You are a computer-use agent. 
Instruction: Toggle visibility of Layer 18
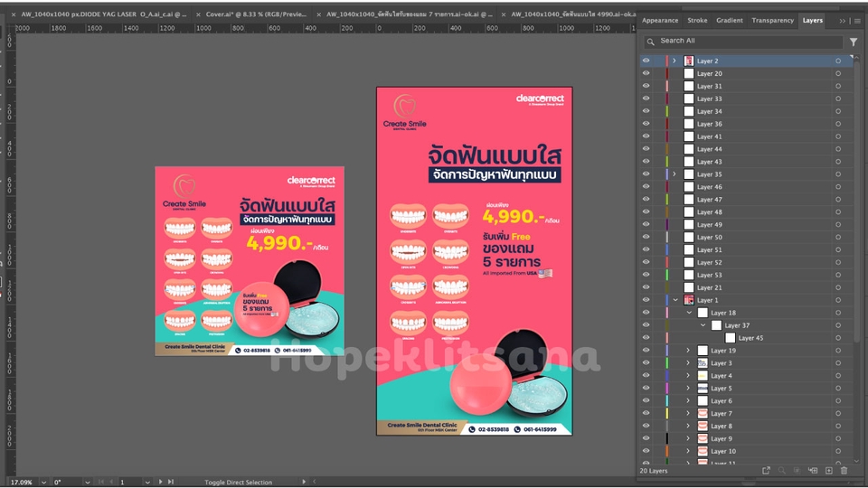(646, 313)
